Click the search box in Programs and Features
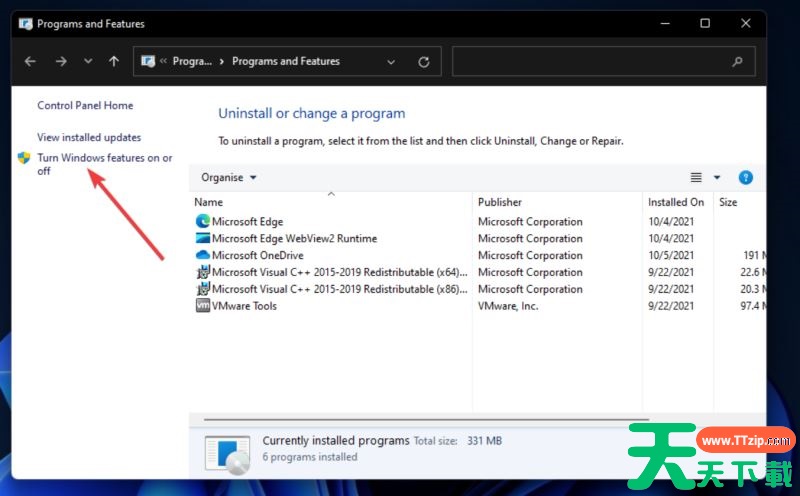800x496 pixels. 604,62
